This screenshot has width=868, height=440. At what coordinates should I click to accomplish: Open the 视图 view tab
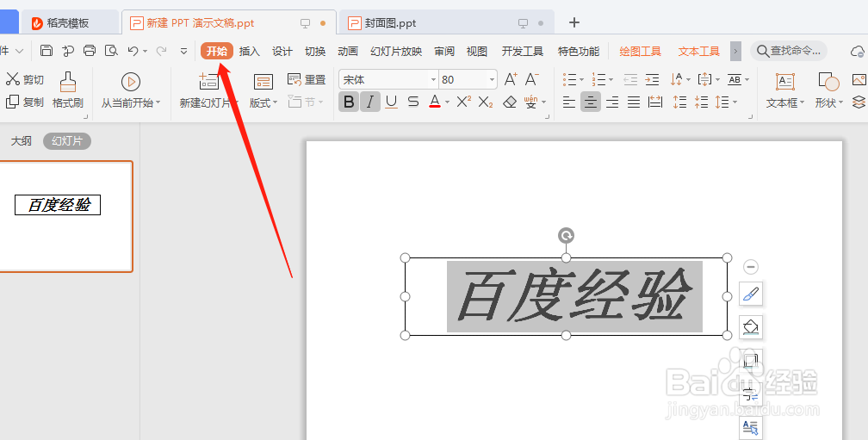(x=477, y=52)
